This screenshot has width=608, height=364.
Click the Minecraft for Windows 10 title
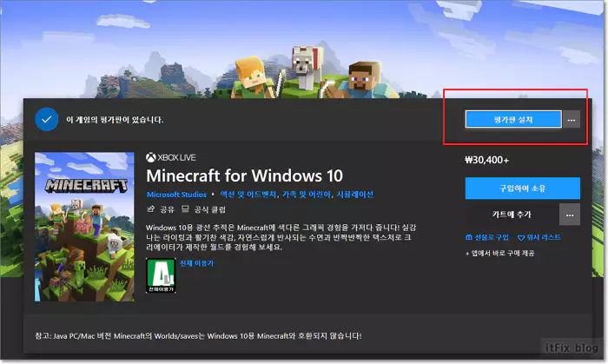click(245, 176)
